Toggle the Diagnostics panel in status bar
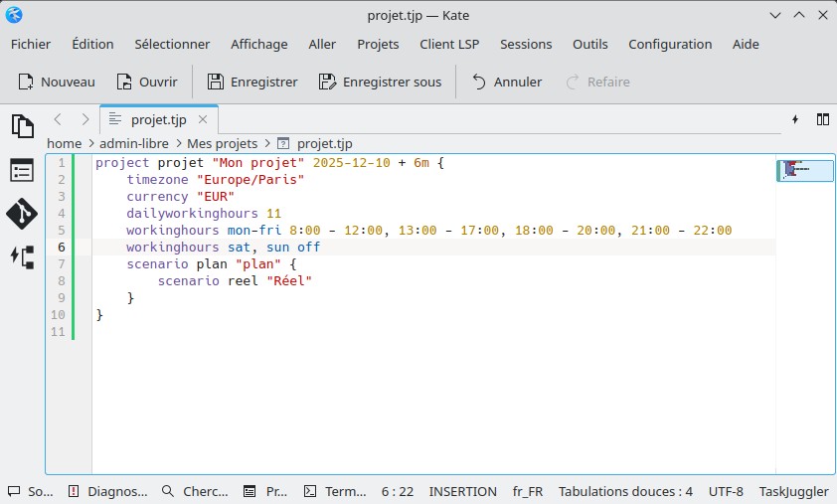The height and width of the screenshot is (504, 837). [x=107, y=491]
